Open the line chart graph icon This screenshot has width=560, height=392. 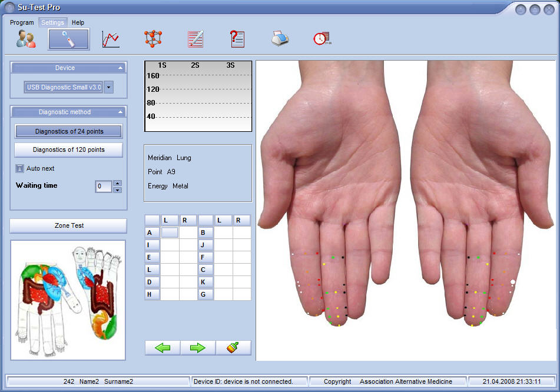coord(111,39)
